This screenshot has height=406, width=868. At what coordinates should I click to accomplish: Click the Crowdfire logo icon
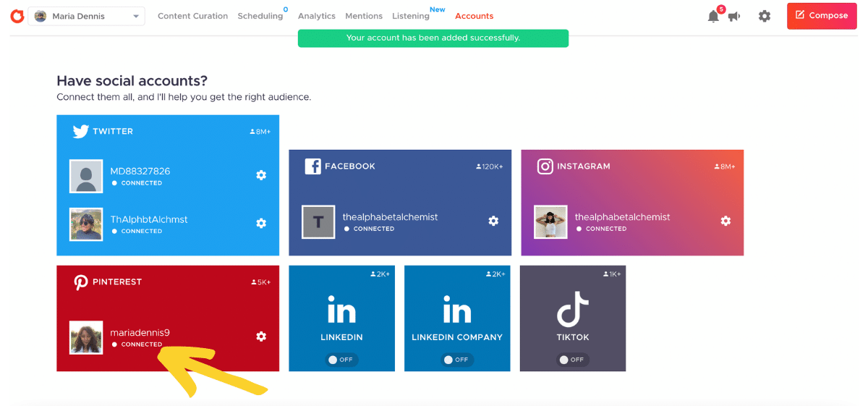17,16
